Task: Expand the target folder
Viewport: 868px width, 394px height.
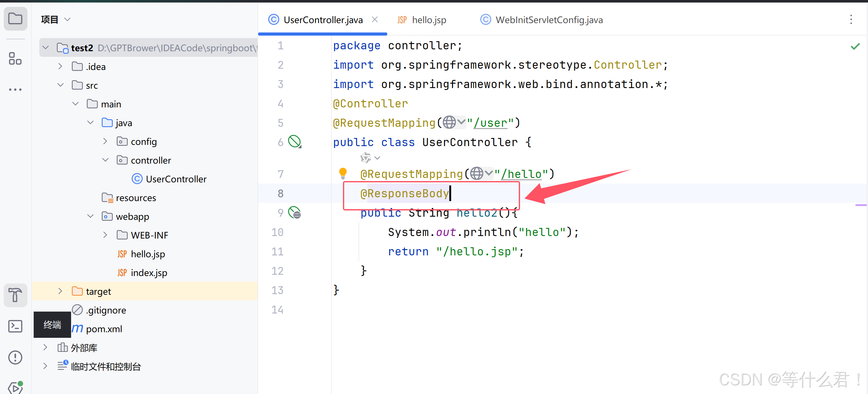Action: (60, 291)
